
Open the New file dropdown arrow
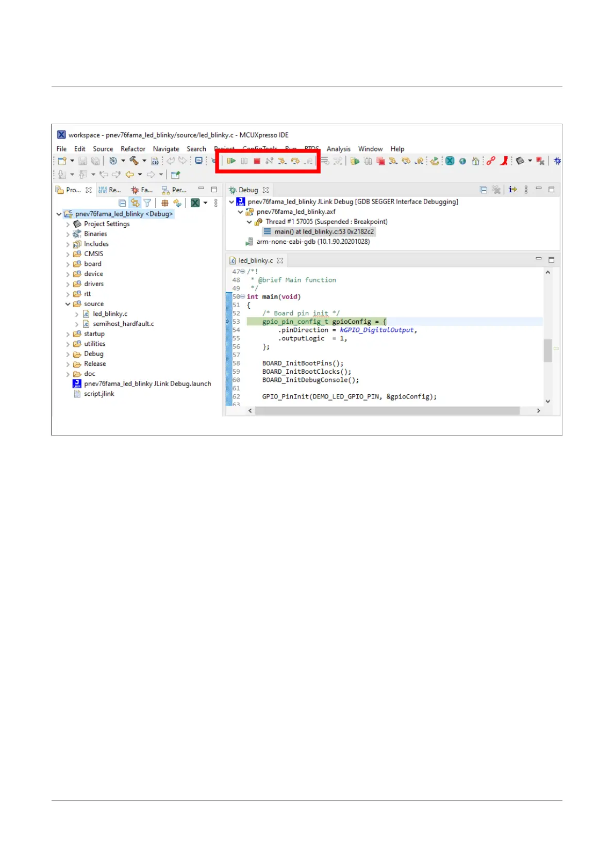point(72,161)
